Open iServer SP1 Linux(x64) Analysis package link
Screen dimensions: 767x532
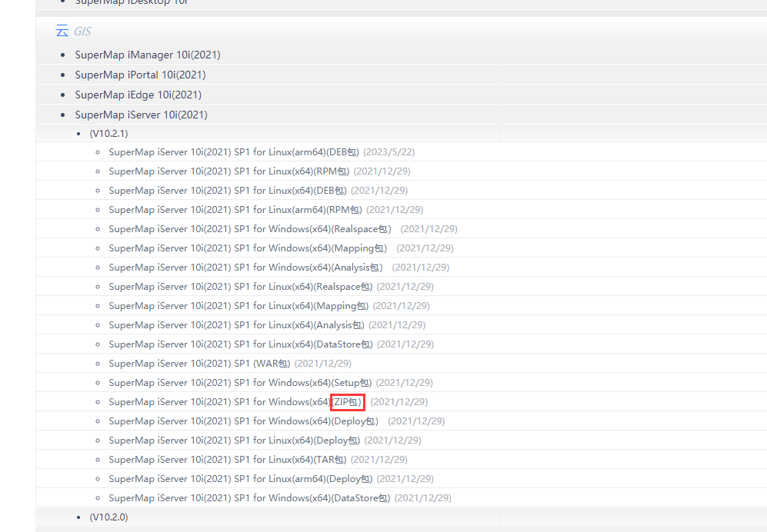pyautogui.click(x=236, y=325)
